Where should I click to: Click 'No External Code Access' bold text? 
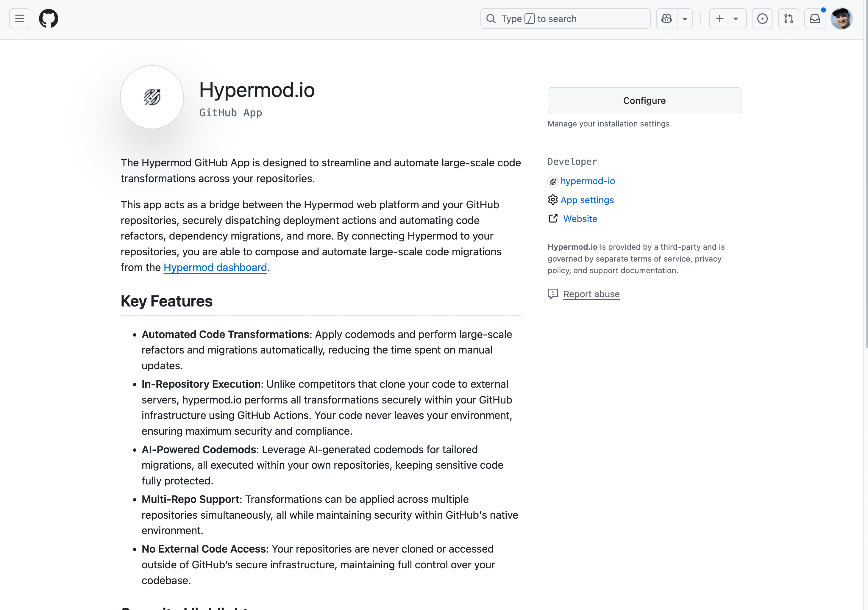coord(204,549)
